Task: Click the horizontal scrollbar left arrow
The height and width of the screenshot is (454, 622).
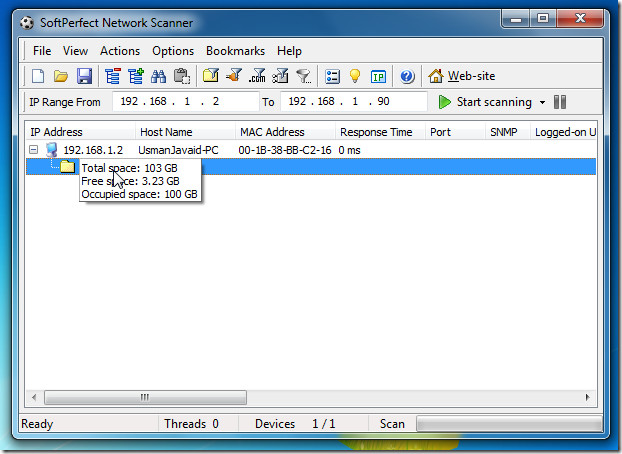Action: tap(34, 397)
